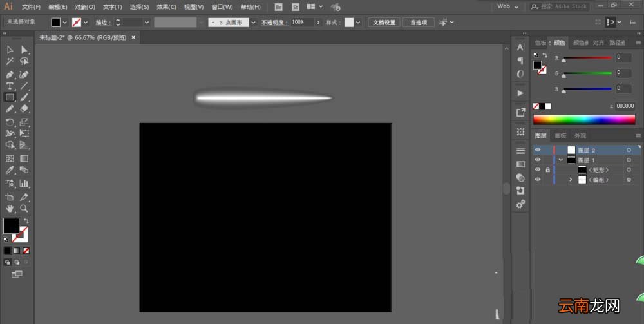Open the Bridge (Br) shortcut
644x324 pixels.
click(x=279, y=7)
